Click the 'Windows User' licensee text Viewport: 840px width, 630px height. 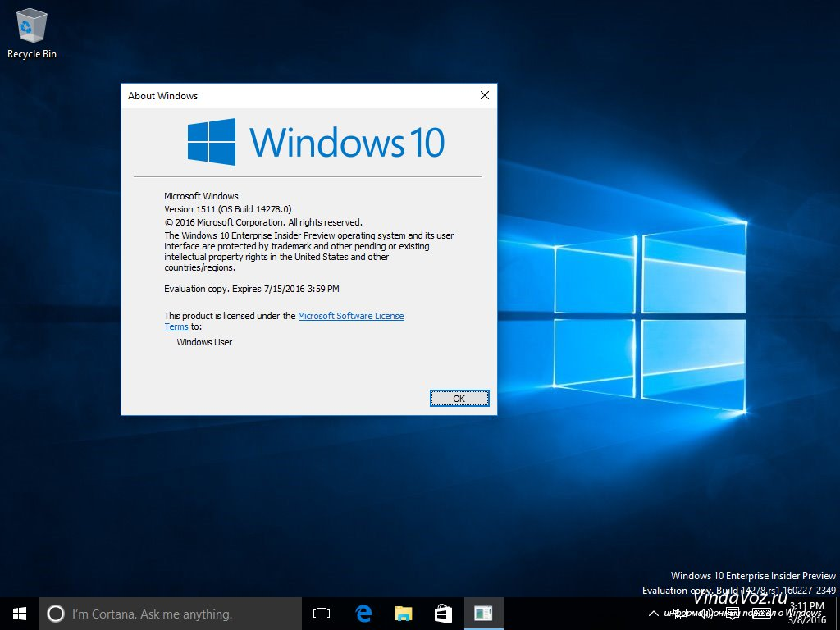coord(204,342)
